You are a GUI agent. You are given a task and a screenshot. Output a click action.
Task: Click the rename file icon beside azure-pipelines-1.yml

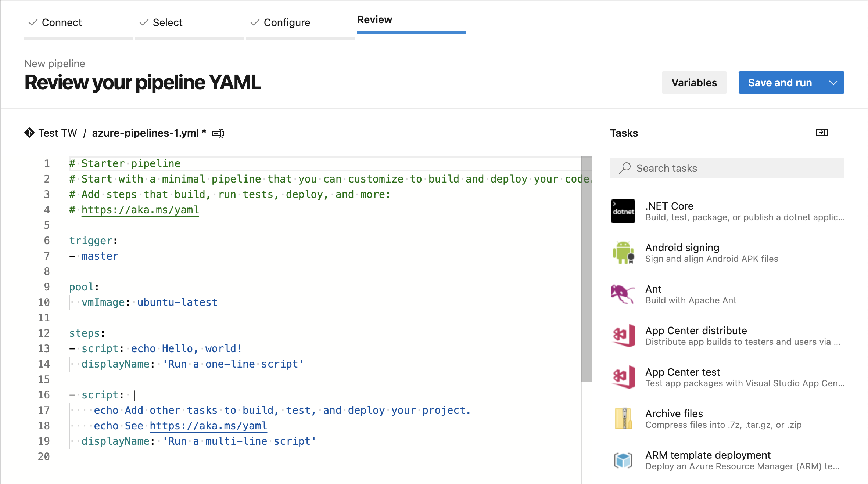tap(218, 133)
